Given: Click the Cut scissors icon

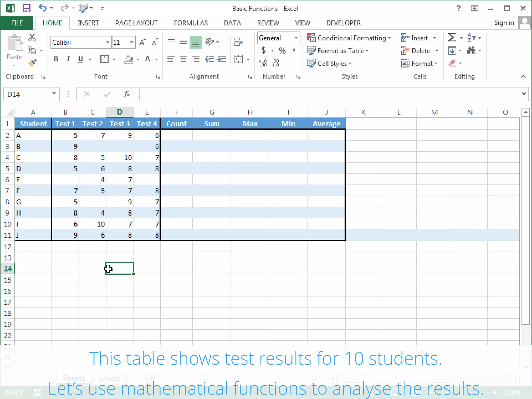Looking at the screenshot, I should pos(32,38).
